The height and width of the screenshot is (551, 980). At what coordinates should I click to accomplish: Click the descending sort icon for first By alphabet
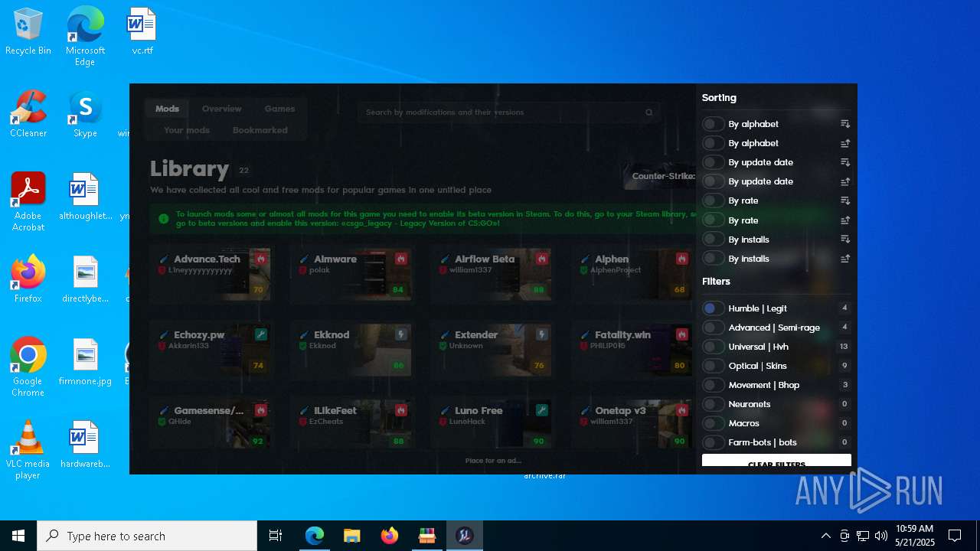[845, 124]
